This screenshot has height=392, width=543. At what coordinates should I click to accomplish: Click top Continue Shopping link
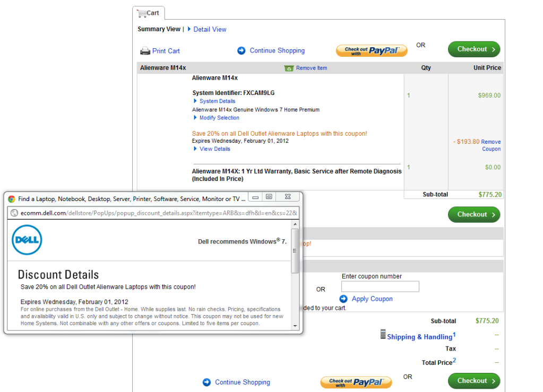(x=278, y=50)
